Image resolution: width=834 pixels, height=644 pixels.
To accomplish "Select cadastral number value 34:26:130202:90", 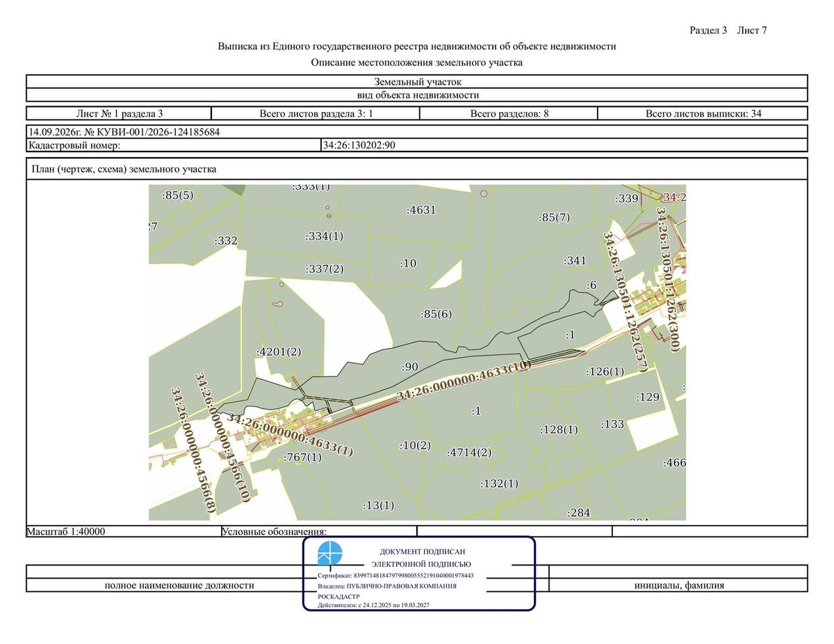I will [x=359, y=145].
